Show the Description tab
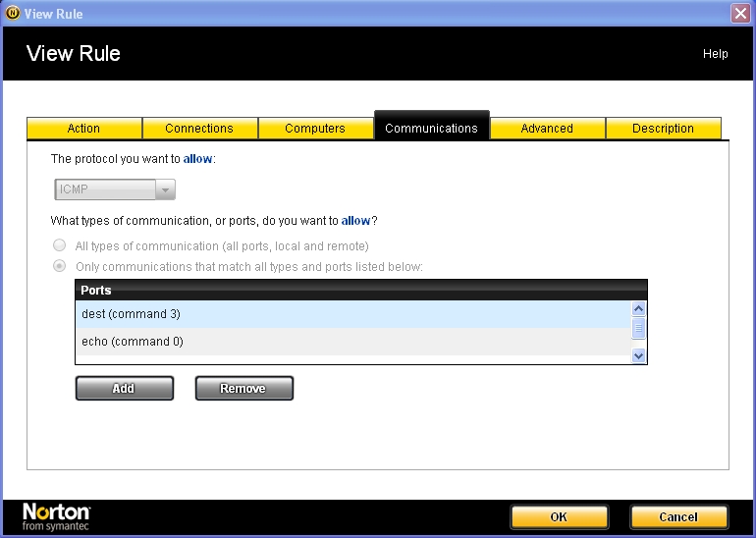Image resolution: width=756 pixels, height=538 pixels. click(x=663, y=129)
